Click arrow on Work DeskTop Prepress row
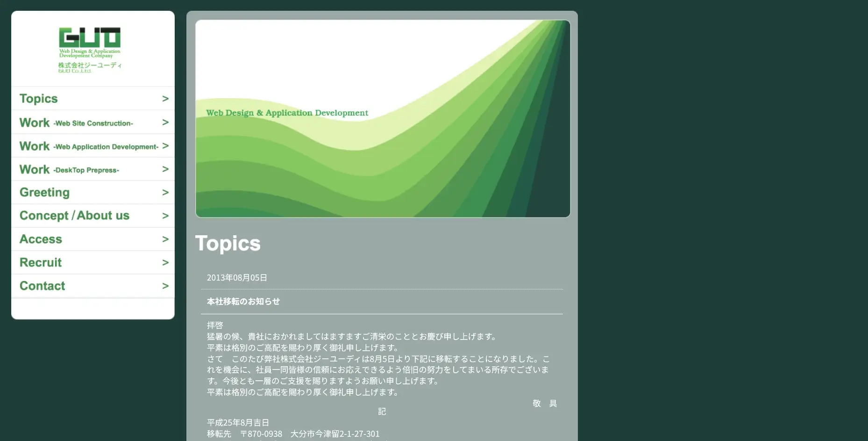 (x=165, y=169)
